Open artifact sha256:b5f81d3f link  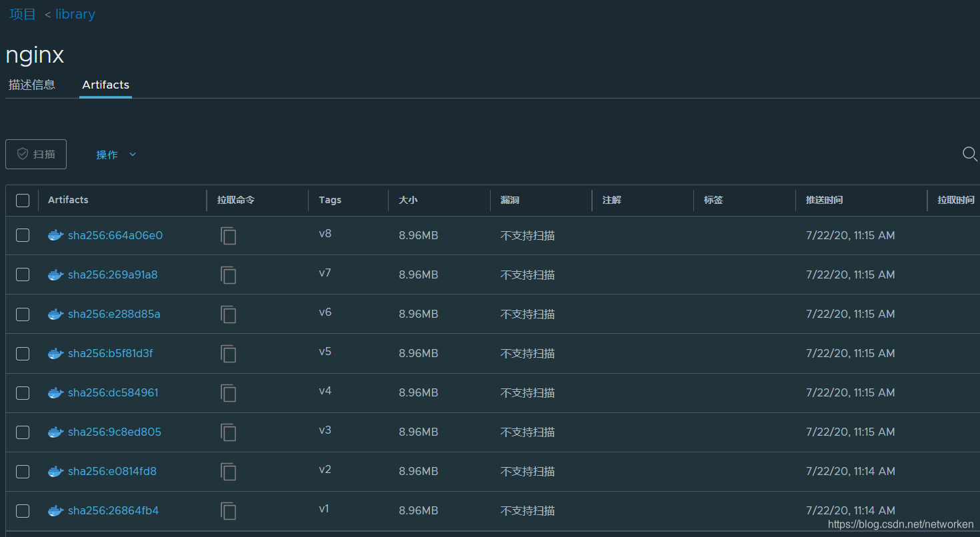pos(110,353)
